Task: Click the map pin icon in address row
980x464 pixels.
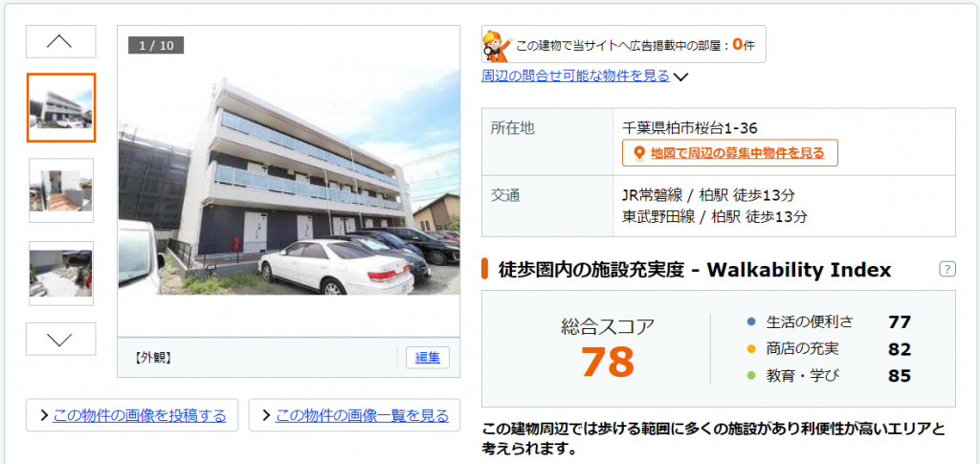Action: [x=638, y=153]
